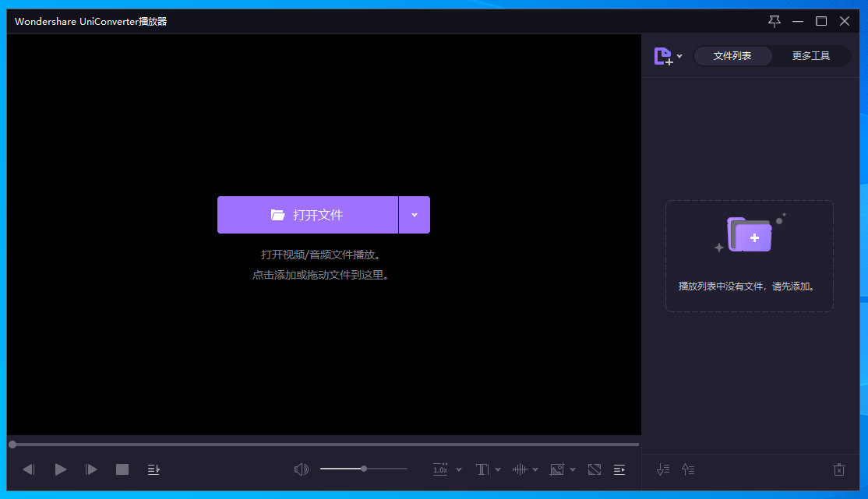Toggle the playlist side panel visibility

coord(619,469)
